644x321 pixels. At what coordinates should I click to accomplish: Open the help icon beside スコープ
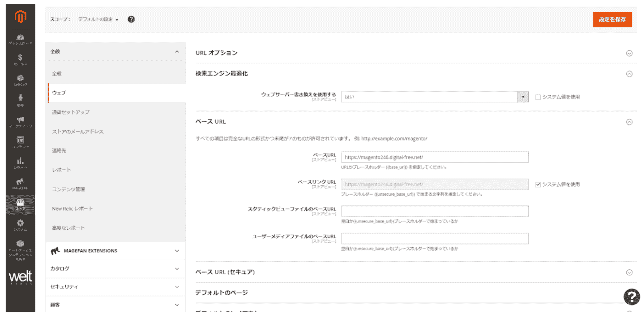click(131, 19)
